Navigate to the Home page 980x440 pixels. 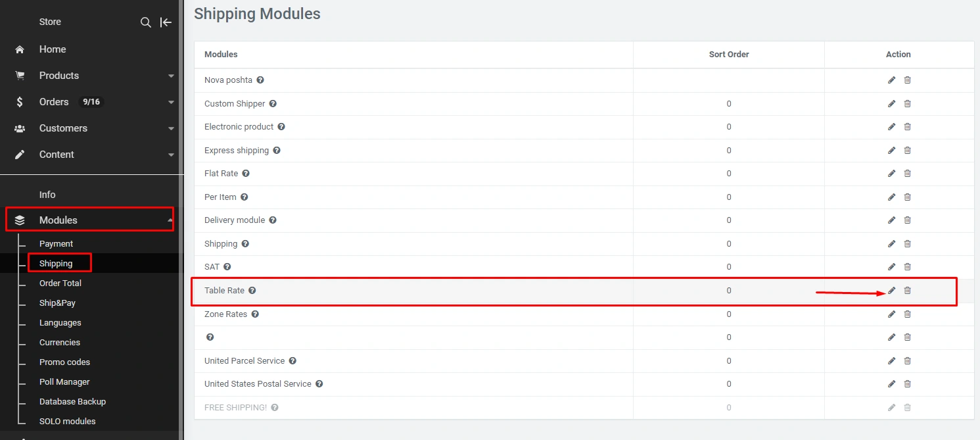tap(53, 49)
